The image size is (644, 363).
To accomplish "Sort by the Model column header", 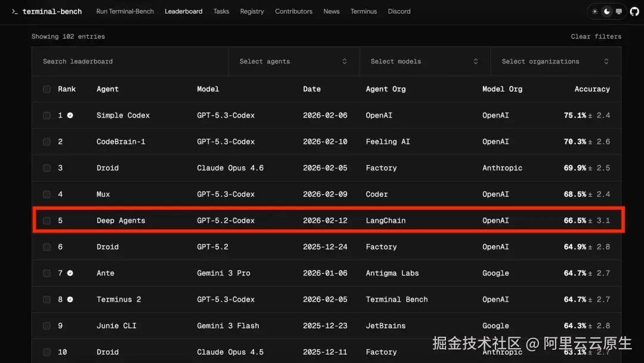I will [x=208, y=89].
